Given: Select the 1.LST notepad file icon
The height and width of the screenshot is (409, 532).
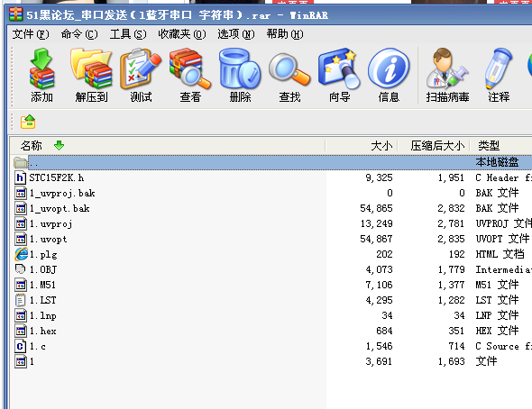Looking at the screenshot, I should (x=20, y=300).
